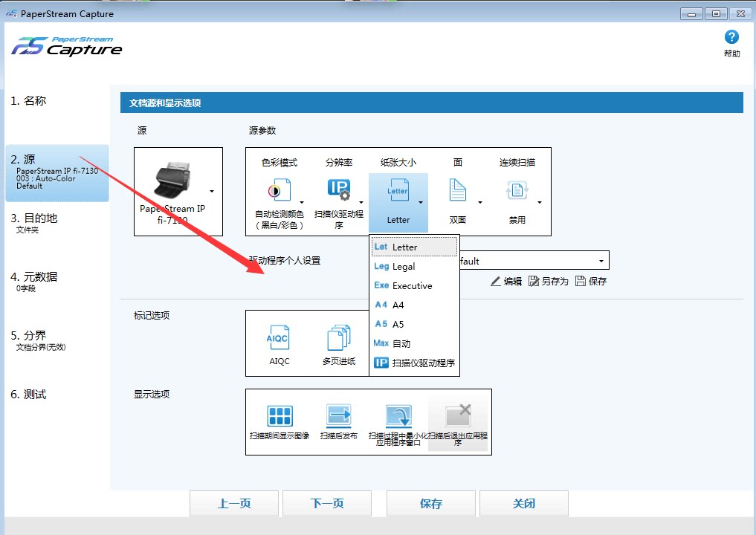The image size is (756, 535).
Task: Go to step 1 名称
Action: coord(28,101)
